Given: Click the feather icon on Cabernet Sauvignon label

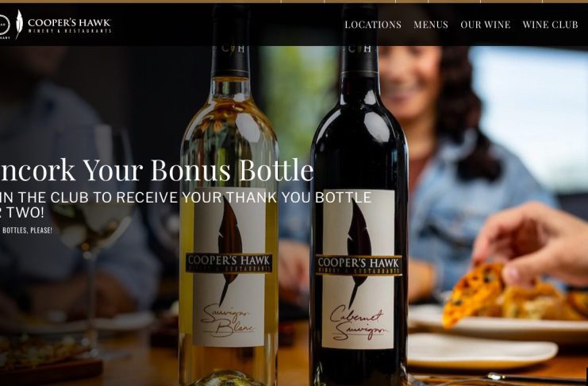Looking at the screenshot, I should (358, 253).
